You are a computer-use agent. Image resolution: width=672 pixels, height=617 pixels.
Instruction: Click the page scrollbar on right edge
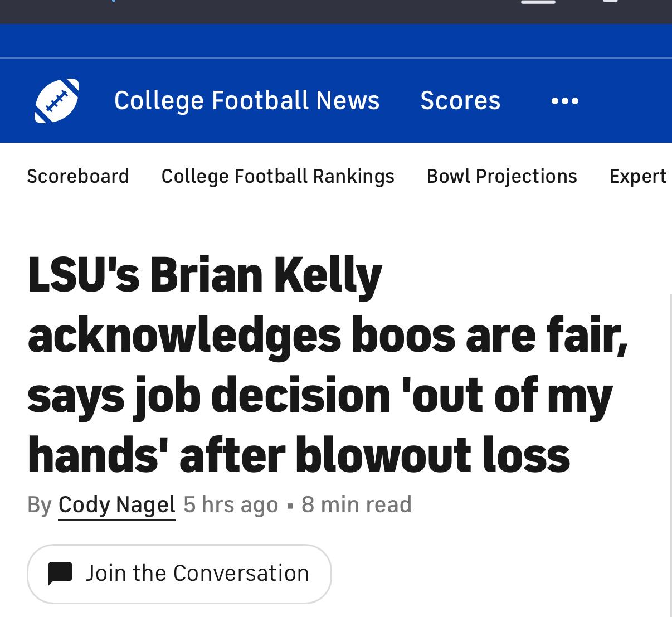[x=670, y=446]
